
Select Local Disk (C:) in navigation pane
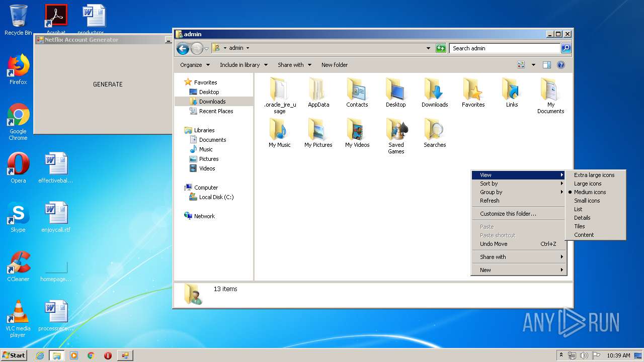pos(216,197)
